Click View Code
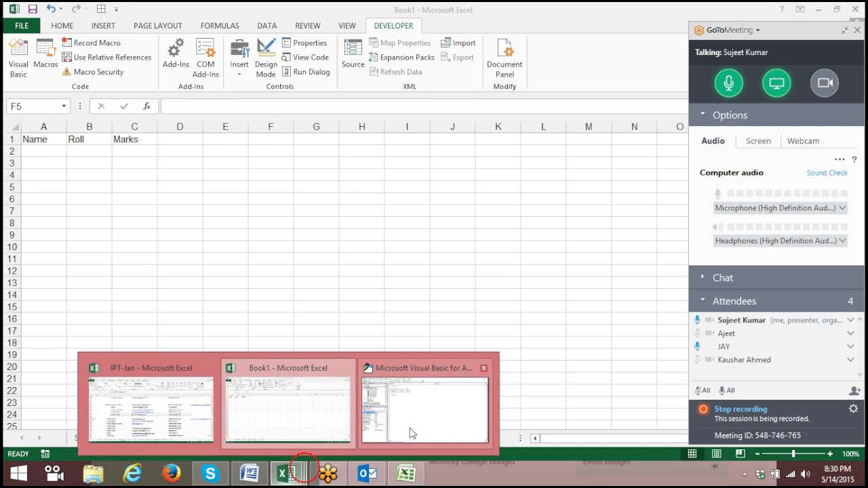This screenshot has width=868, height=488. (x=305, y=58)
